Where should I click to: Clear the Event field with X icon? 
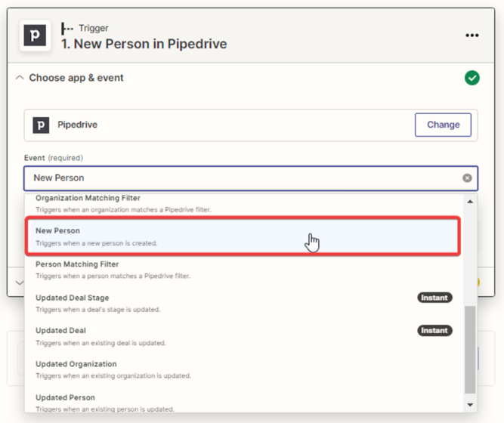tap(467, 178)
